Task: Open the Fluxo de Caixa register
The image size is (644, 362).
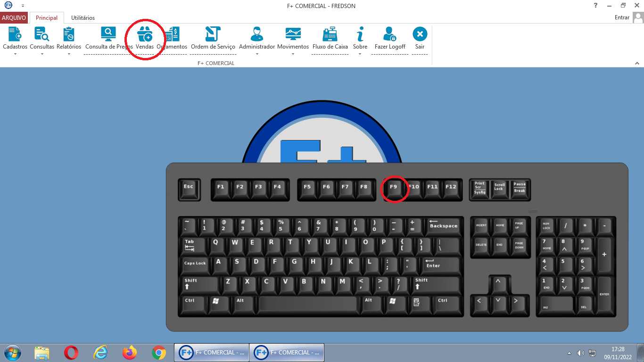Action: (x=330, y=38)
